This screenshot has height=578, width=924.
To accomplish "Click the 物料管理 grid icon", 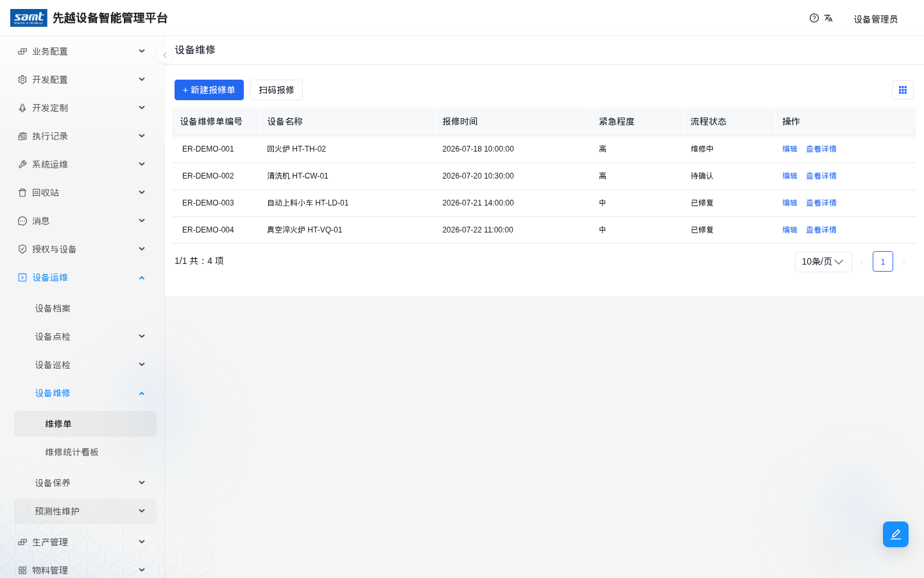I will (22, 570).
